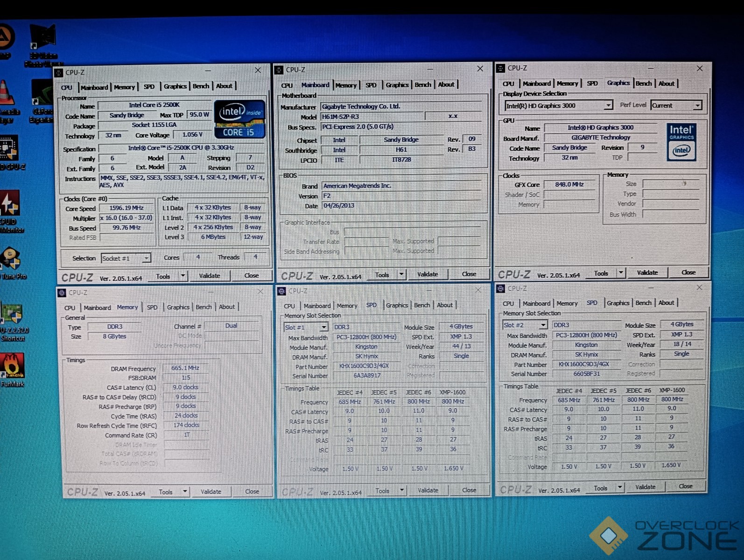The image size is (744, 560).
Task: Click the CPU-Z title bar icon in CPU tab window
Action: tap(59, 73)
